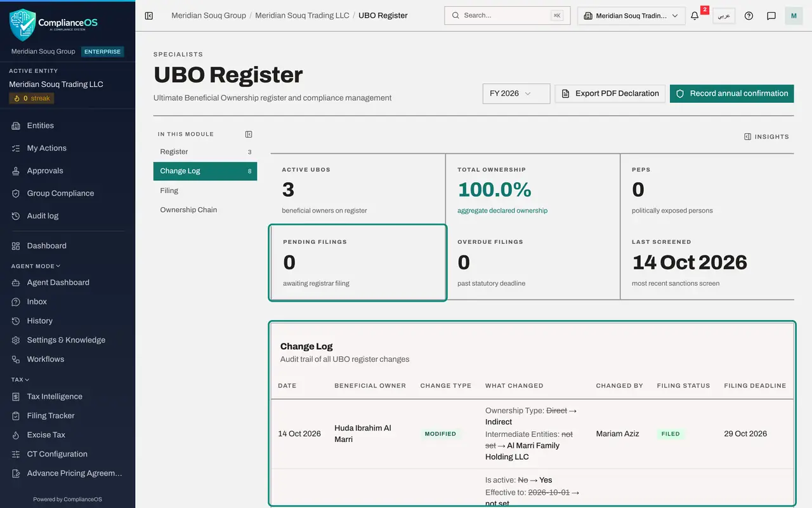The height and width of the screenshot is (508, 812).
Task: Collapse the sidebar with the panel icon
Action: coord(149,15)
